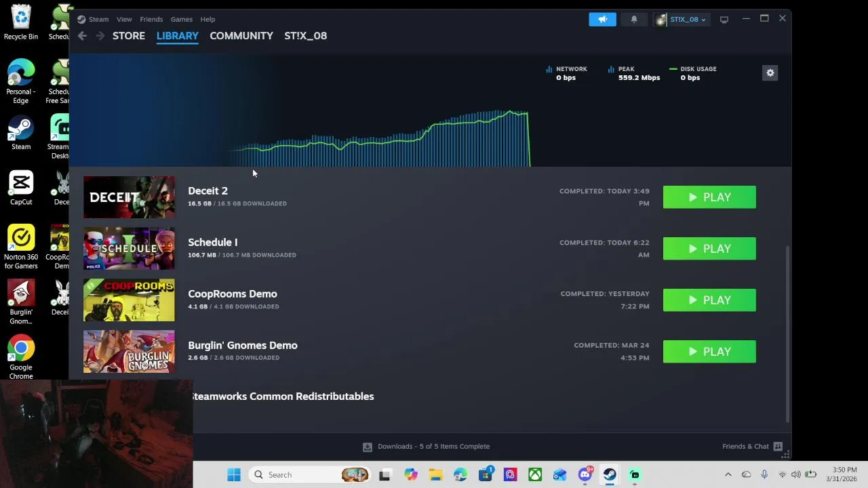This screenshot has height=488, width=868.
Task: Open the Games menu
Action: 181,19
